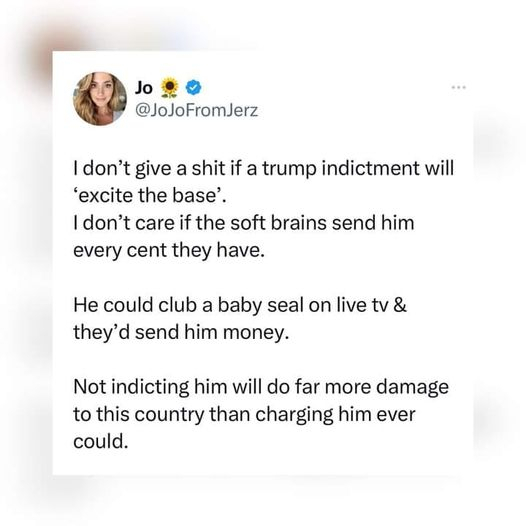Click the final word "could."
The image size is (526, 526).
101,442
